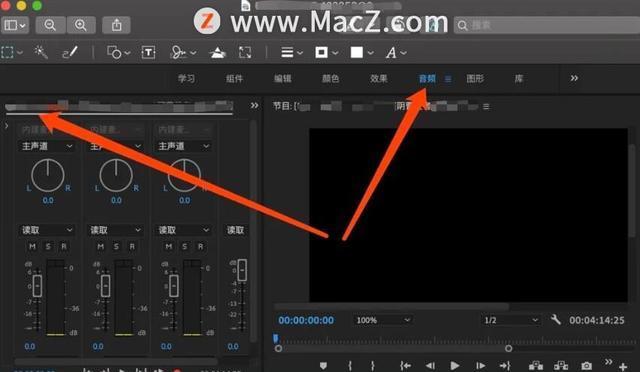
Task: Open the 100% zoom level dropdown
Action: (x=383, y=320)
